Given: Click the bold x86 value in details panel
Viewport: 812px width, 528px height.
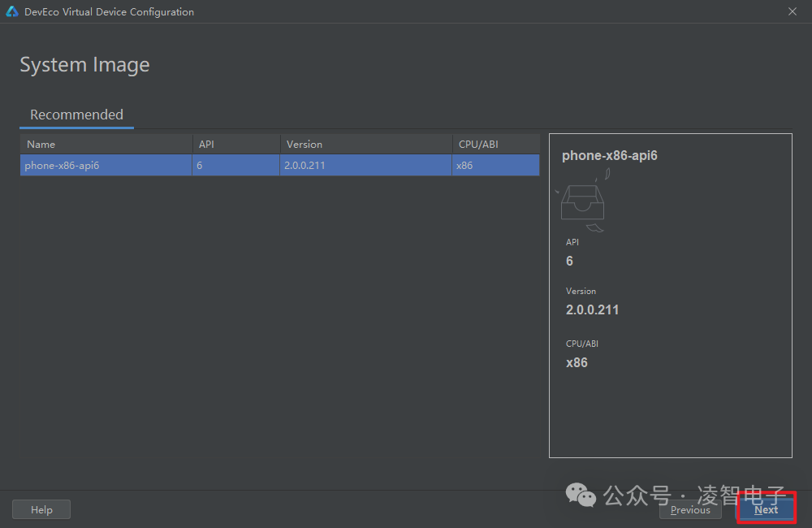Looking at the screenshot, I should [x=577, y=363].
